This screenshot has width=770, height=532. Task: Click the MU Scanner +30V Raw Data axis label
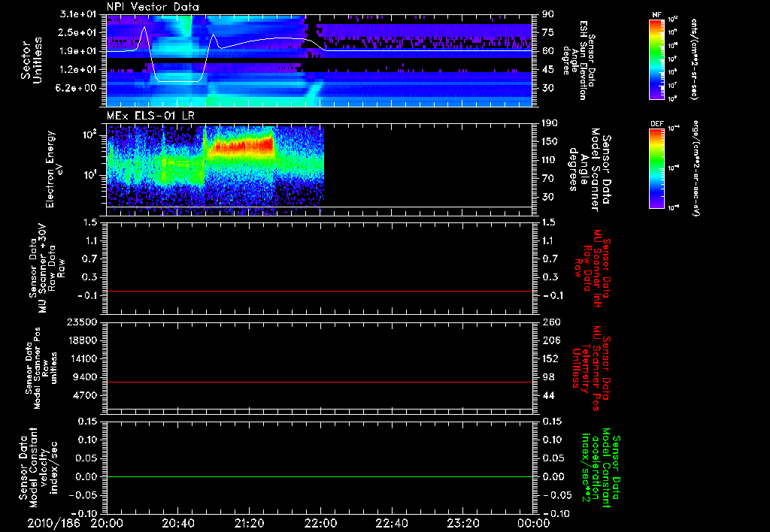coord(47,268)
